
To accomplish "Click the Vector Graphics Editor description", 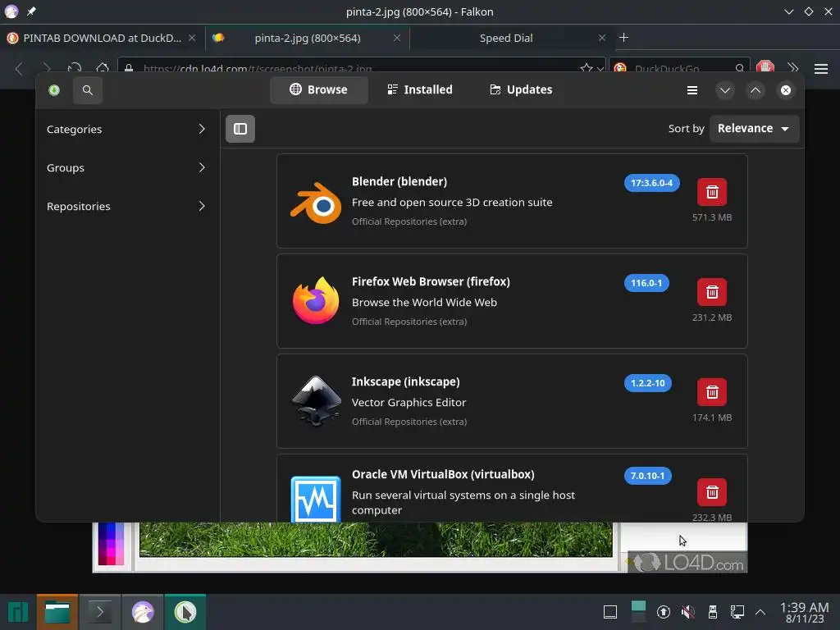I will [409, 402].
